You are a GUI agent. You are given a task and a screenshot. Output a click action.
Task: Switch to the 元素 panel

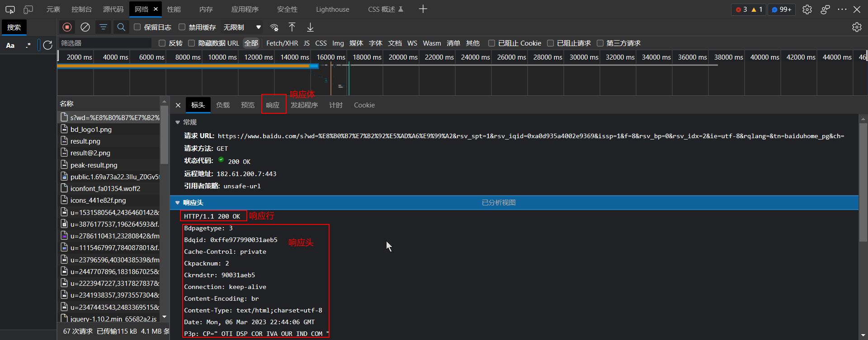pos(53,9)
